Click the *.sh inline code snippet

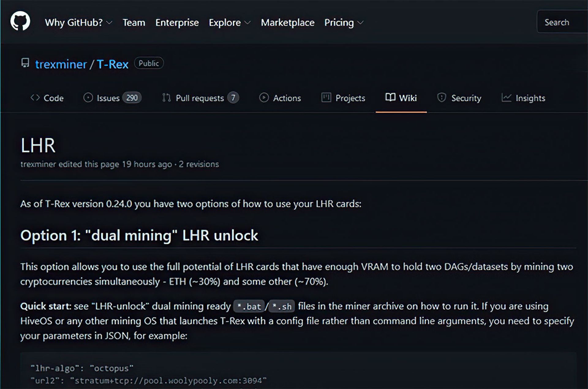(282, 306)
